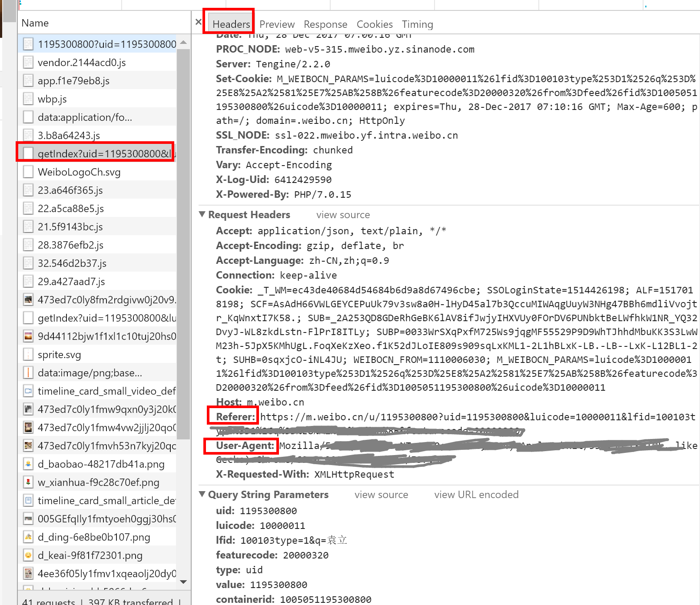This screenshot has width=700, height=605.
Task: Select 005GEfqIly1fmtyoeh0ggj30hs0 request
Action: click(97, 519)
